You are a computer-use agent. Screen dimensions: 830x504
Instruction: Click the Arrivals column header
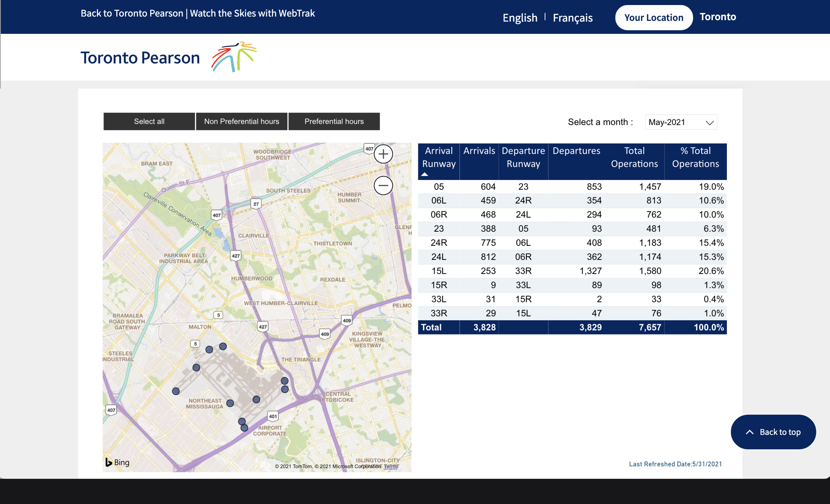[x=479, y=151]
